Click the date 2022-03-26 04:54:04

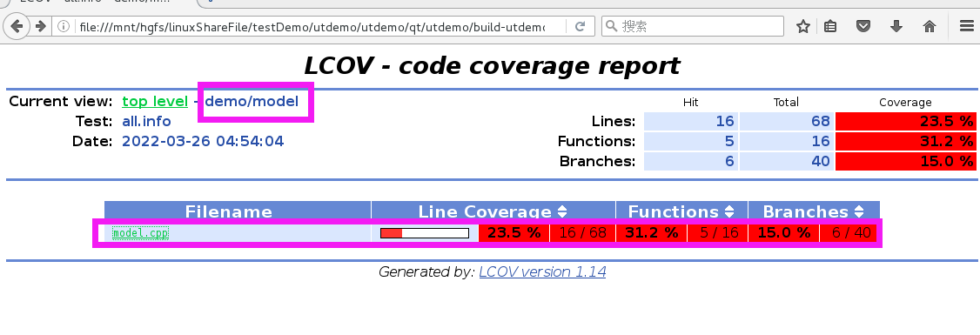[203, 141]
